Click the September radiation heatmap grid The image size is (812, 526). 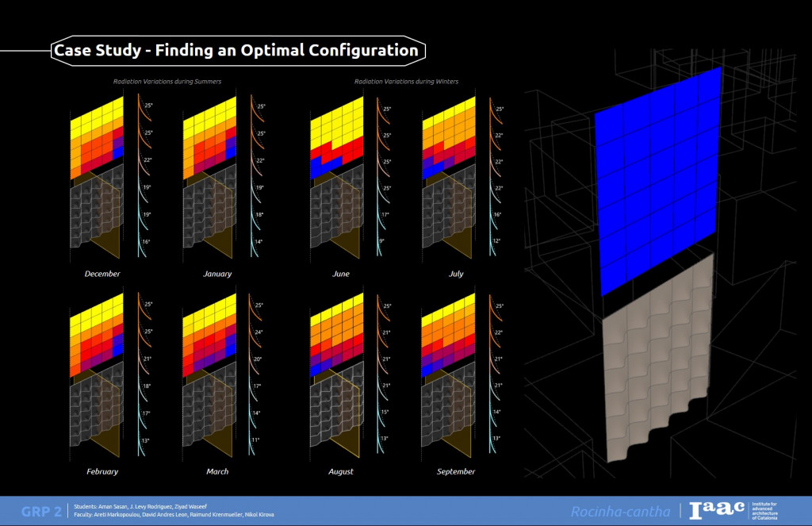point(450,335)
